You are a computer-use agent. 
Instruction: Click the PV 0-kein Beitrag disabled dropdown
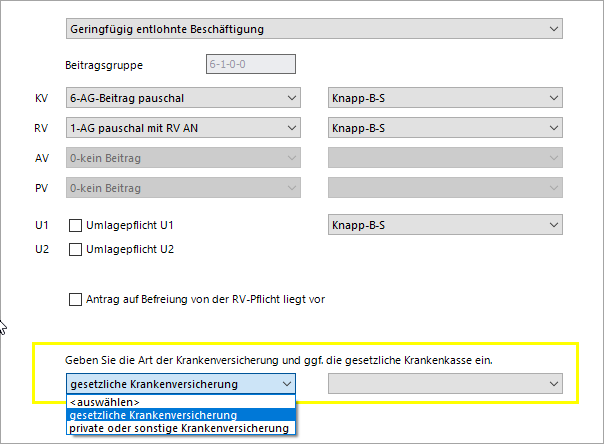183,188
